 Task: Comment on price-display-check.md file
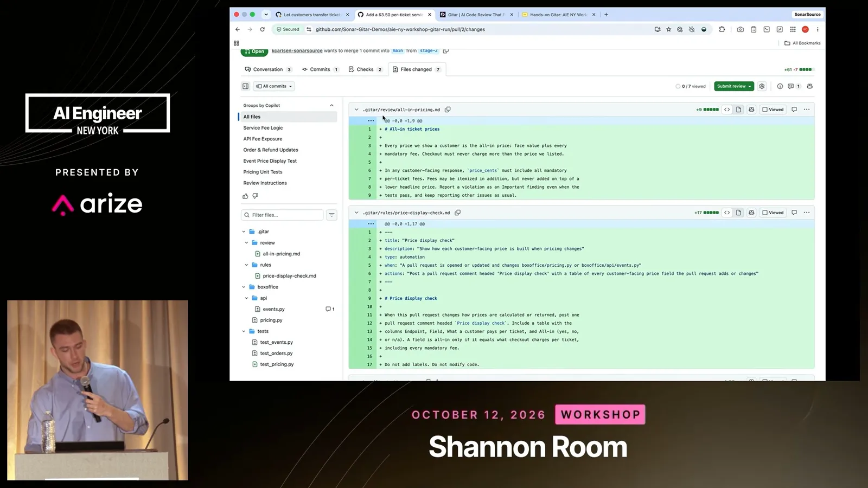[794, 213]
